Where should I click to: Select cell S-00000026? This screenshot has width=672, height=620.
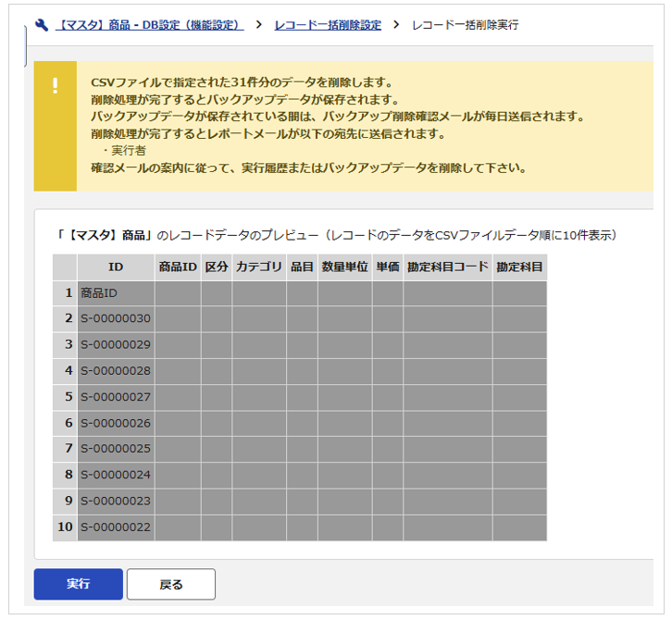pyautogui.click(x=116, y=423)
